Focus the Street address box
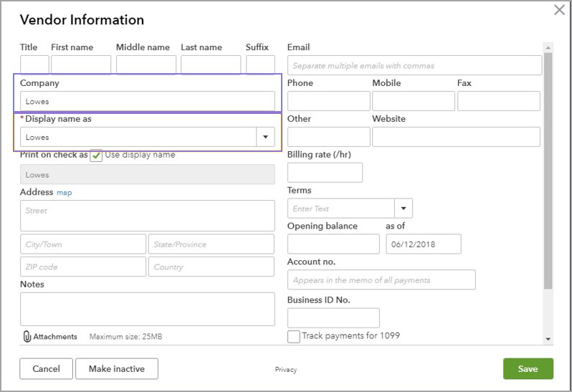Viewport: 572px width, 392px height. [148, 216]
